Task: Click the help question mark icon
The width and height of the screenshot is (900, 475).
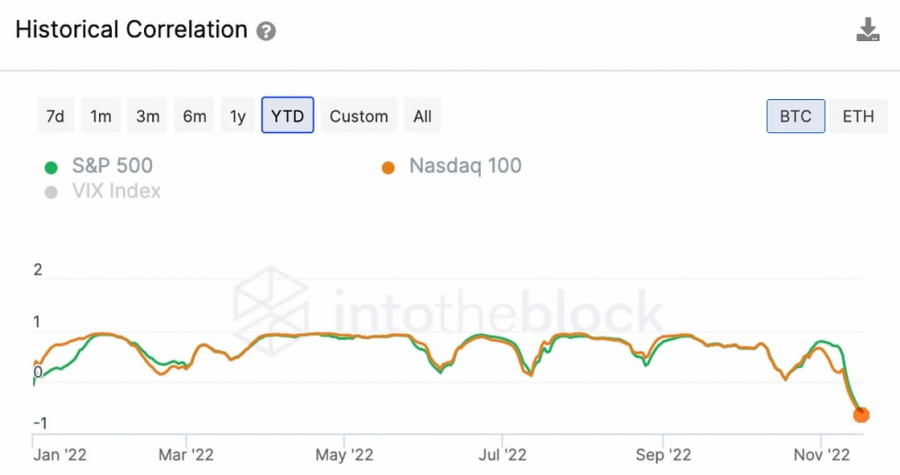Action: (266, 31)
